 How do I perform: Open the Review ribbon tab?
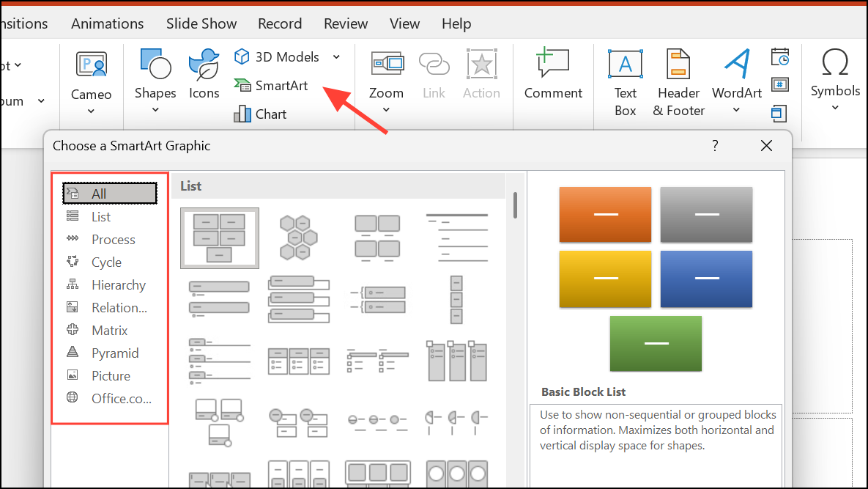point(345,23)
